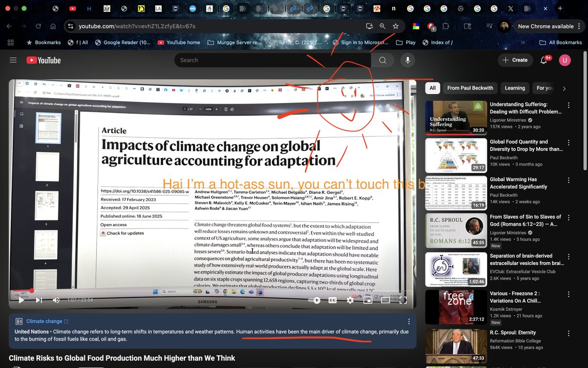Switch to miniplayer mode
The height and width of the screenshot is (368, 588).
click(x=367, y=299)
